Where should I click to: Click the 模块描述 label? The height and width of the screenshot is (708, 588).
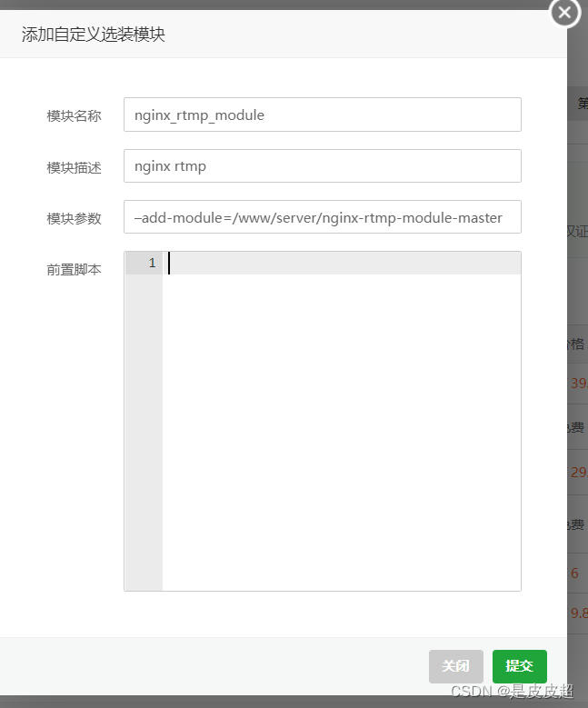point(74,168)
